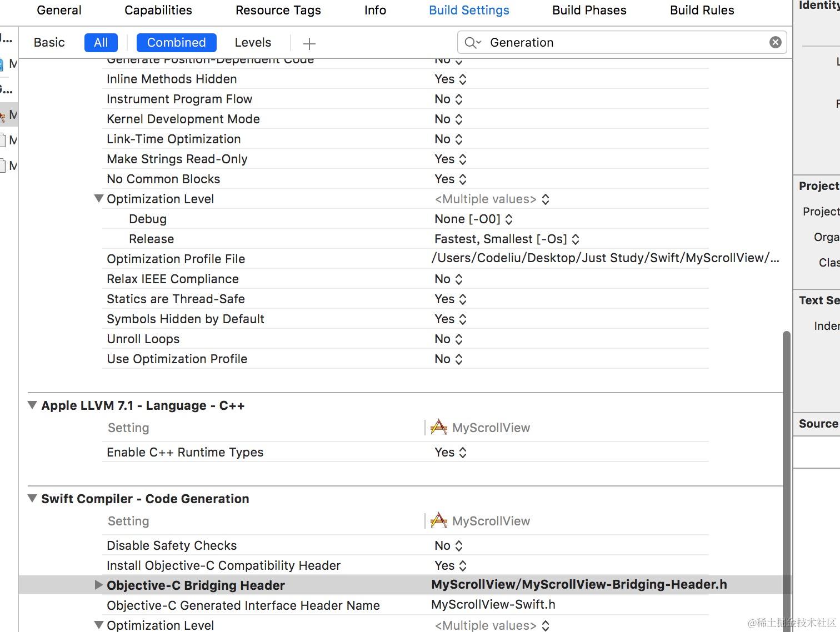840x632 pixels.
Task: Open the General tab
Action: pyautogui.click(x=59, y=10)
